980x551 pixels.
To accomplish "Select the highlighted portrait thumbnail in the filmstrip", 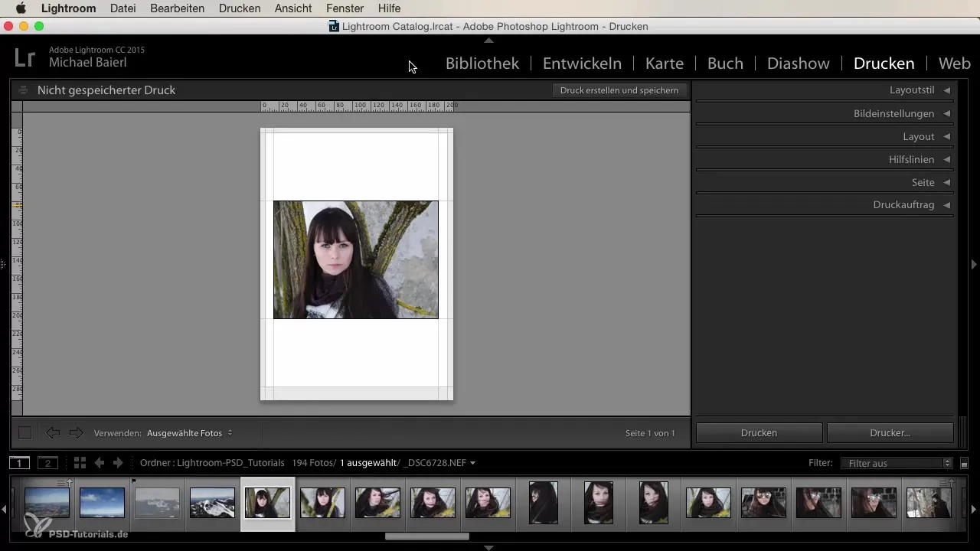I will pos(267,503).
